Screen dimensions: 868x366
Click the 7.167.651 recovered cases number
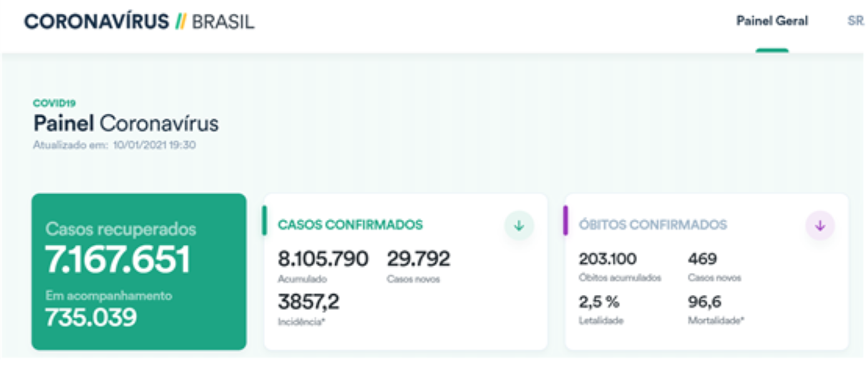click(x=118, y=260)
